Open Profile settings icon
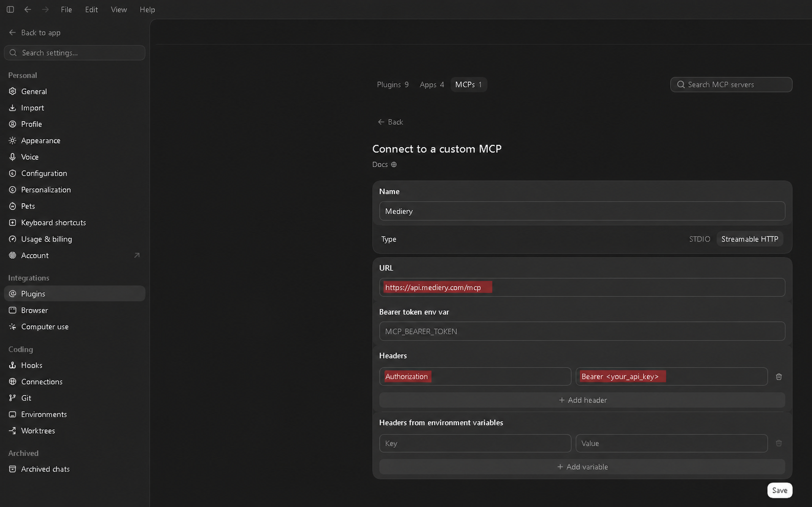The height and width of the screenshot is (507, 812). (x=13, y=124)
